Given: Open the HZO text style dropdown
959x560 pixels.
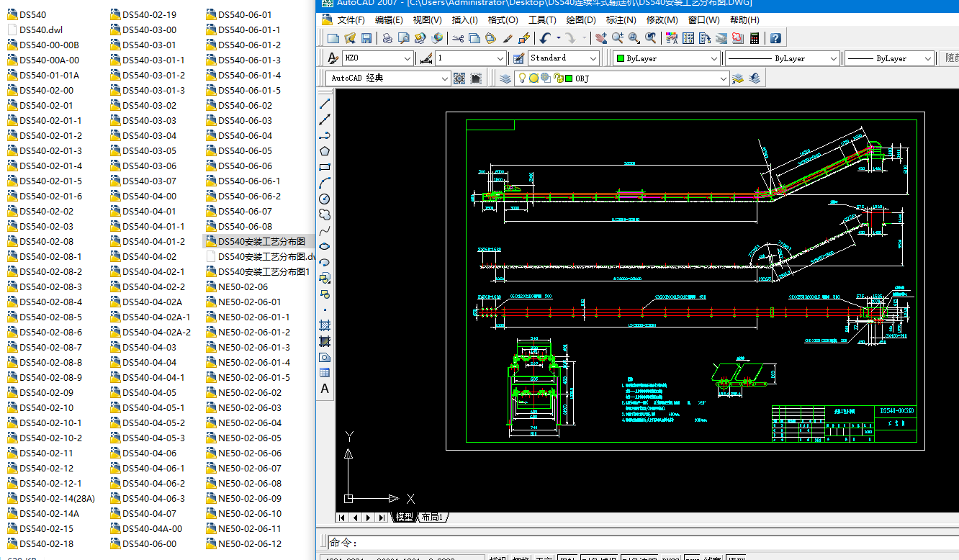Looking at the screenshot, I should click(x=407, y=58).
